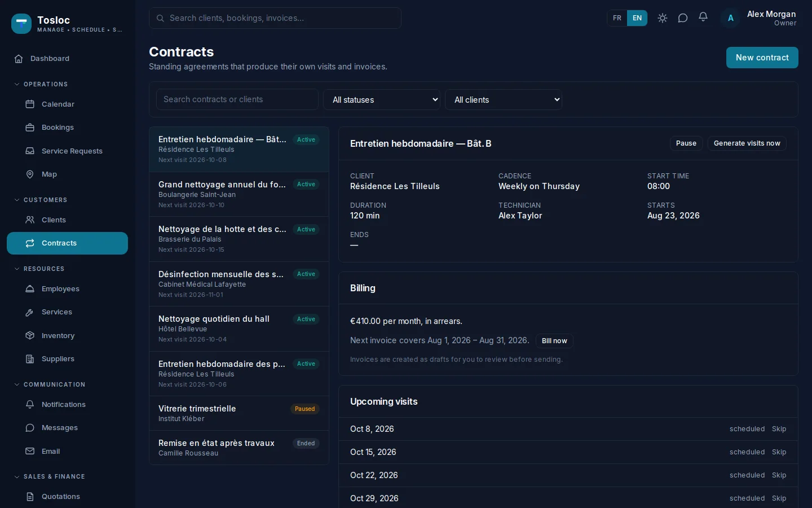Click the magnifier icon in global search

point(160,18)
